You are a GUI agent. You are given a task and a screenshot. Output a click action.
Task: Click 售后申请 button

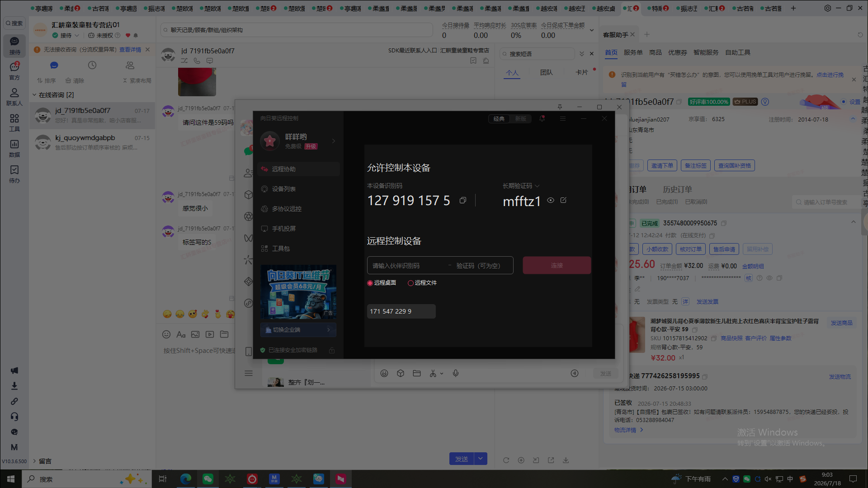[x=724, y=249]
